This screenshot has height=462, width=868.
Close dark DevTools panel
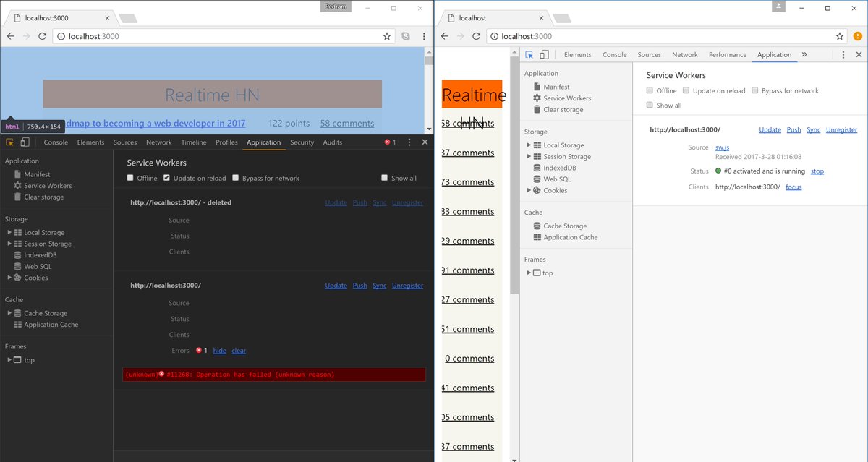425,142
